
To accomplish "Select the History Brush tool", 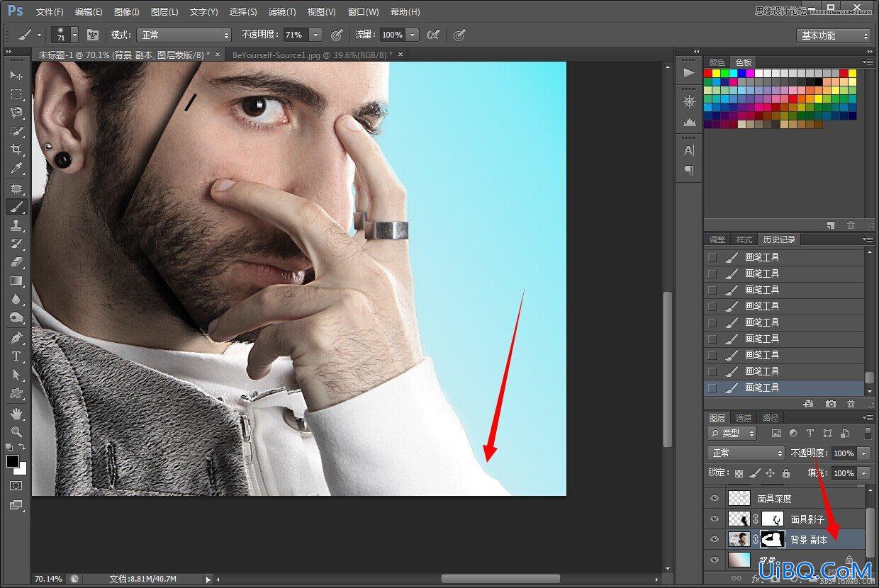I will coord(16,244).
